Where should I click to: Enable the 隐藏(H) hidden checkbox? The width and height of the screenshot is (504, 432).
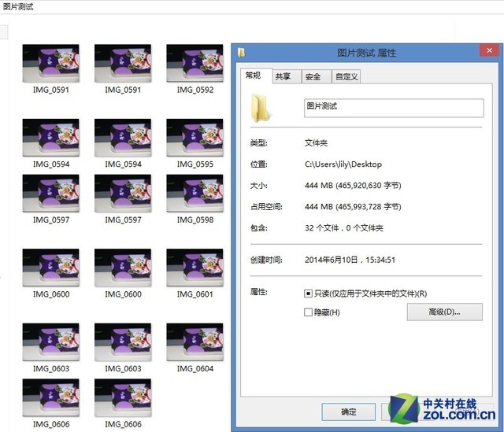pos(309,312)
